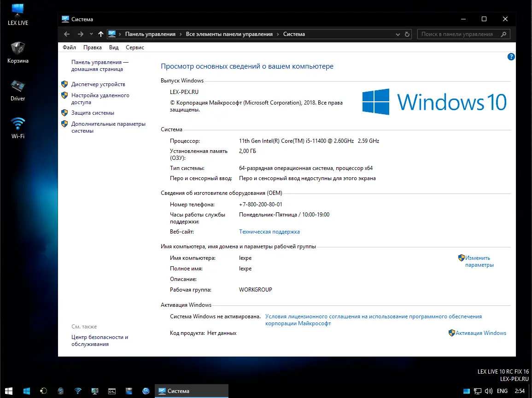Click the Система breadcrumb segment

(x=294, y=34)
